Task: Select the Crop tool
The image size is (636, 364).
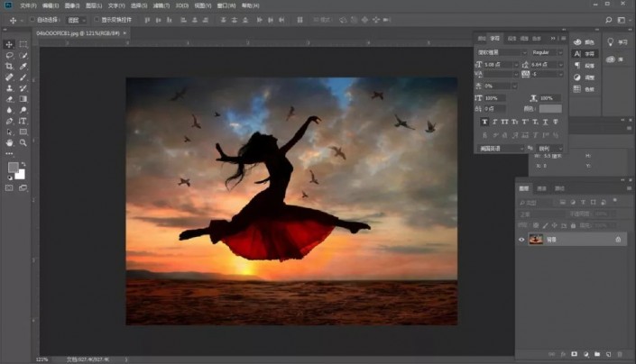Action: coord(9,66)
